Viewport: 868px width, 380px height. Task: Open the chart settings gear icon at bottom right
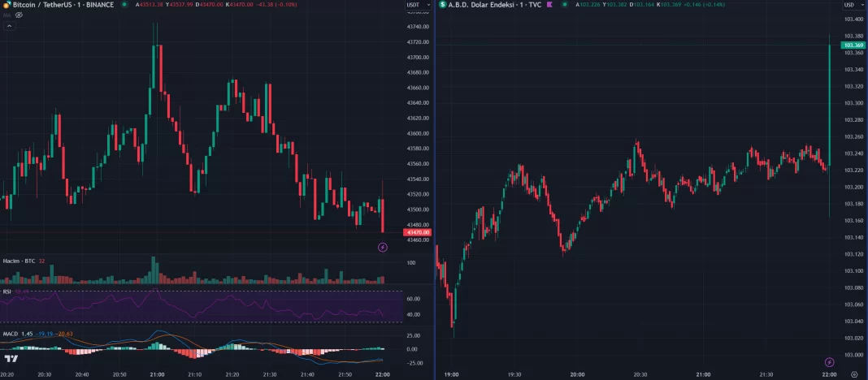pyautogui.click(x=853, y=374)
